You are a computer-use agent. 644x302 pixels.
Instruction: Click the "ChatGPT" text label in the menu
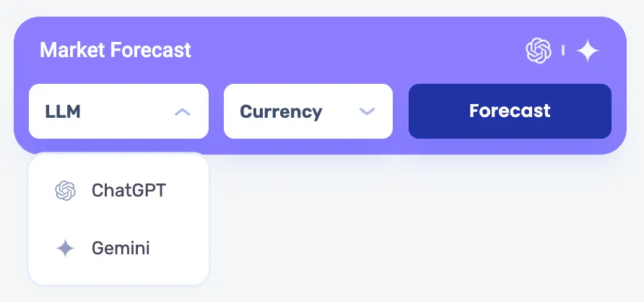tap(129, 191)
